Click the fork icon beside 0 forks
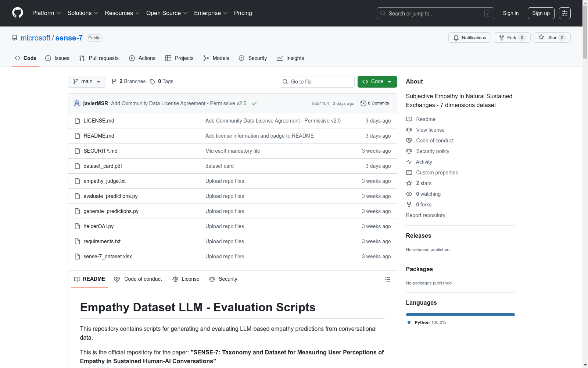588x368 pixels. 409,205
